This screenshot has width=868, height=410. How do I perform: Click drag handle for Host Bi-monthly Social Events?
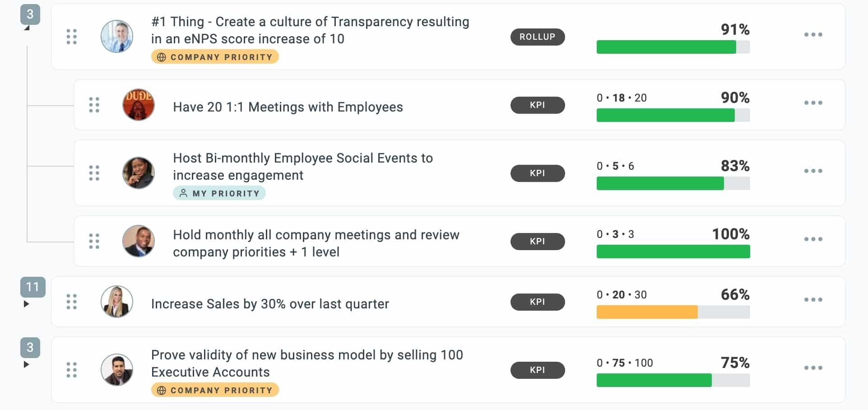pos(94,173)
